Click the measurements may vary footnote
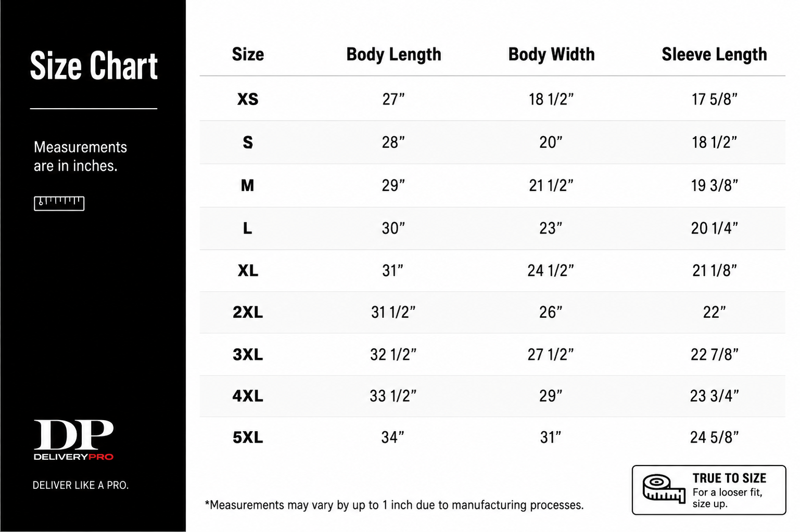800x532 pixels. (394, 505)
